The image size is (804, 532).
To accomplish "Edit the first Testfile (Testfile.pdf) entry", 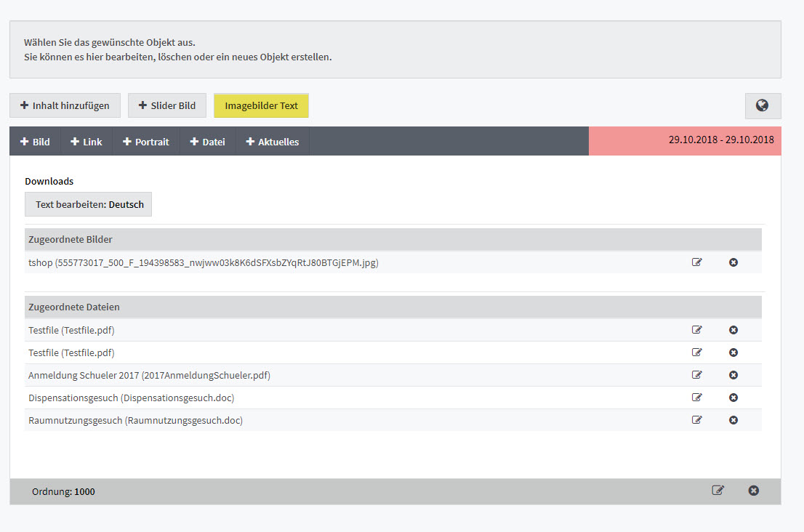I will tap(696, 330).
